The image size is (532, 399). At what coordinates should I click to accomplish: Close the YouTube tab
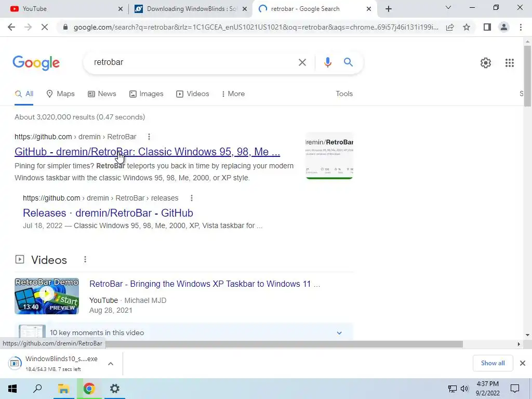point(120,9)
